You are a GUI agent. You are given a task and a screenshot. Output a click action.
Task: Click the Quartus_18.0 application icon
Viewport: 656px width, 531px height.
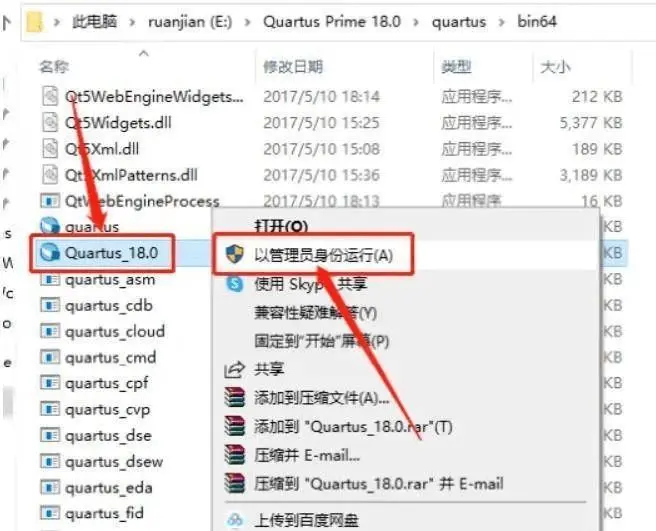[49, 252]
